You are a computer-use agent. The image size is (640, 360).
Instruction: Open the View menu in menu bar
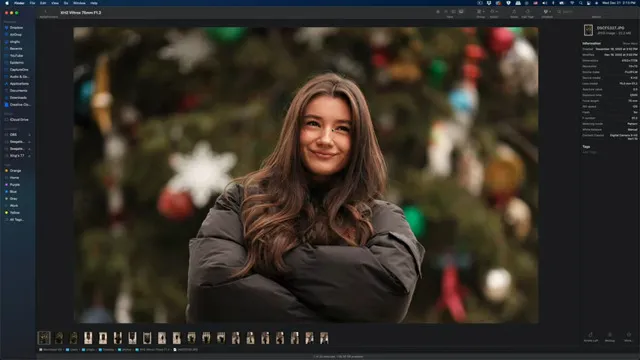(55, 3)
